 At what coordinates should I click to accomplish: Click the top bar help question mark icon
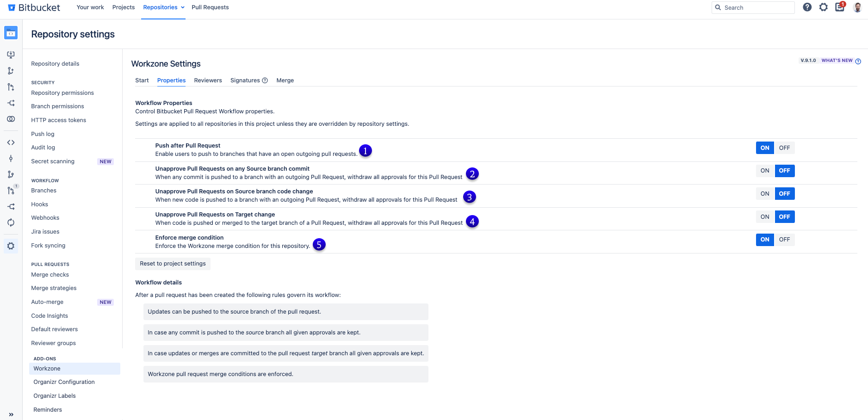pyautogui.click(x=807, y=7)
